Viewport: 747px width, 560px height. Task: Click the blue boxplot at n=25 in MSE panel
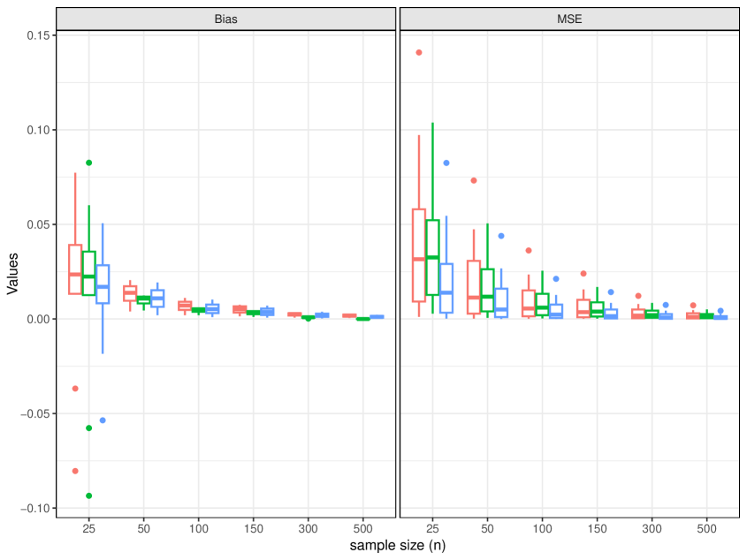[x=446, y=288]
